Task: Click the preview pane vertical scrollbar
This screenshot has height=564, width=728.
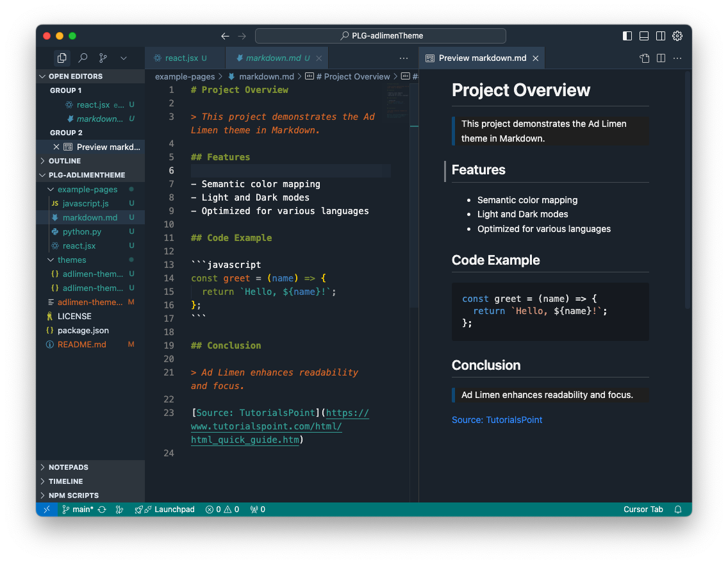Action: (688, 190)
